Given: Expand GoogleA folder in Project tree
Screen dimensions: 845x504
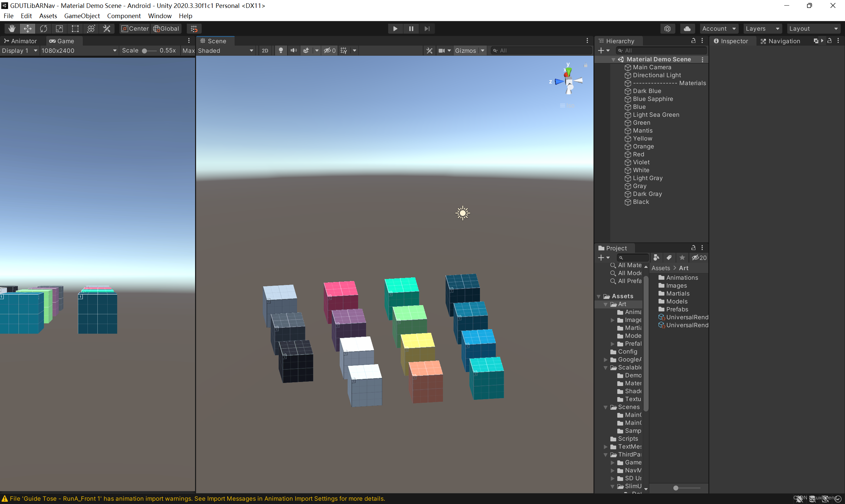Looking at the screenshot, I should coord(605,360).
